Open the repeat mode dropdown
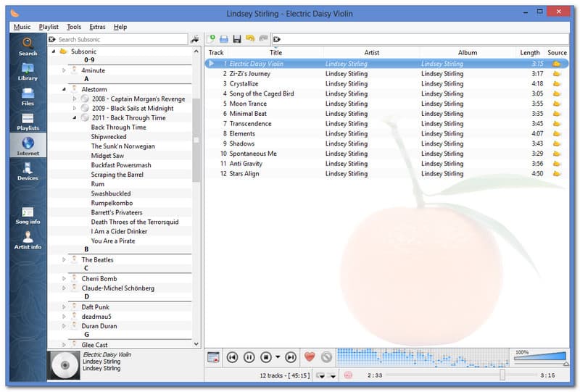 click(x=320, y=375)
